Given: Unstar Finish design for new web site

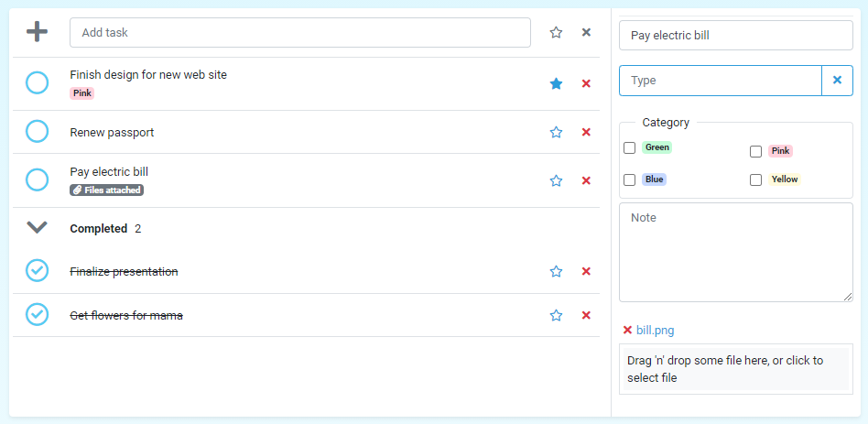Looking at the screenshot, I should (556, 83).
